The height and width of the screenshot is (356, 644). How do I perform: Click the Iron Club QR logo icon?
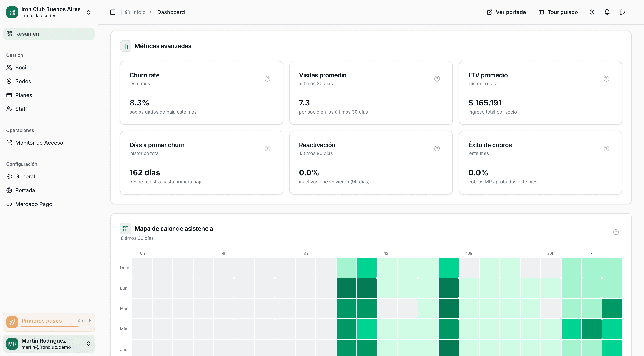click(x=12, y=12)
